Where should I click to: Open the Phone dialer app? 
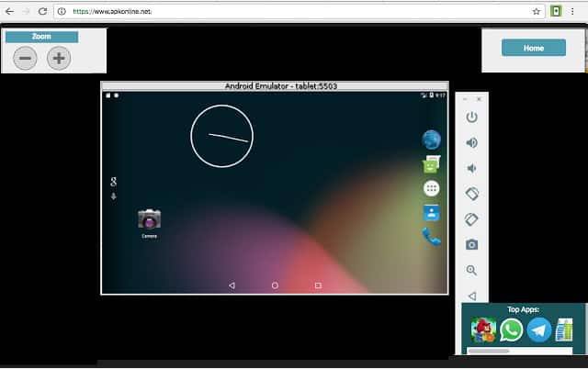click(431, 237)
